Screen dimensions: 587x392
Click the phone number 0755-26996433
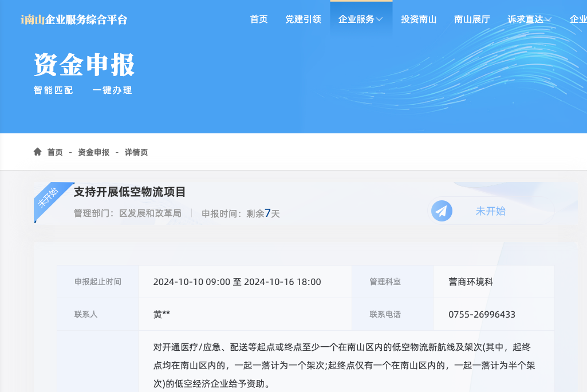click(x=482, y=314)
